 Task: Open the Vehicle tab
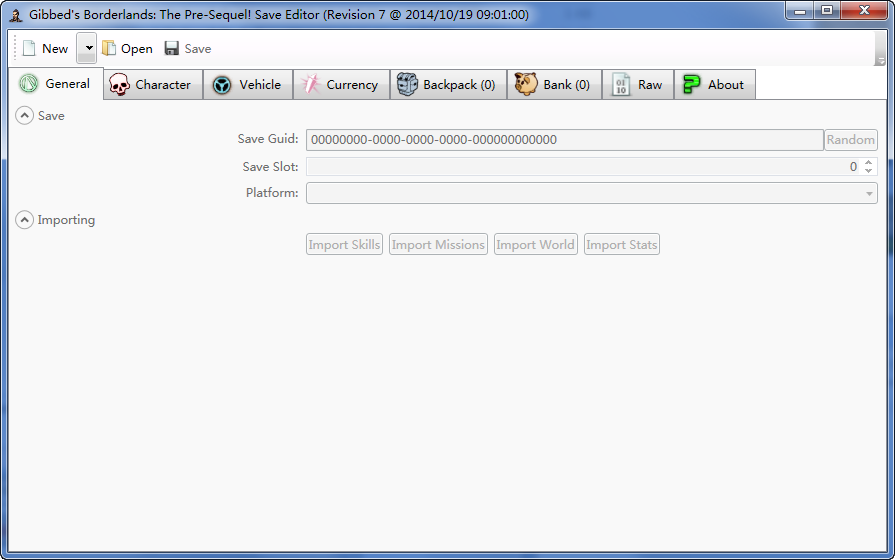click(248, 85)
